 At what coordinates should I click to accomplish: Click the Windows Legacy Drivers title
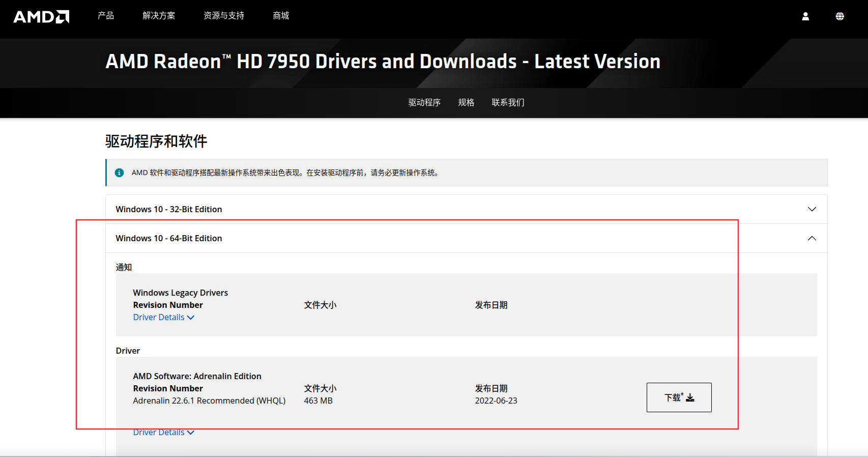pos(181,293)
